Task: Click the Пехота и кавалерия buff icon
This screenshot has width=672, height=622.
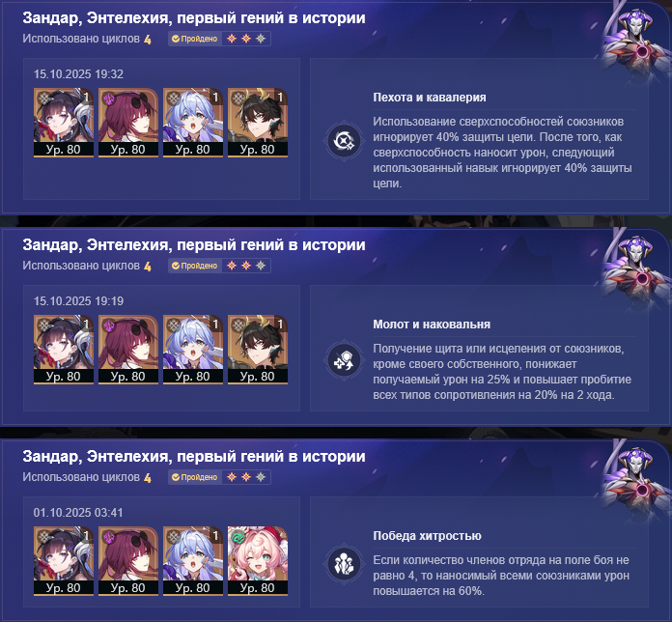Action: pyautogui.click(x=344, y=141)
